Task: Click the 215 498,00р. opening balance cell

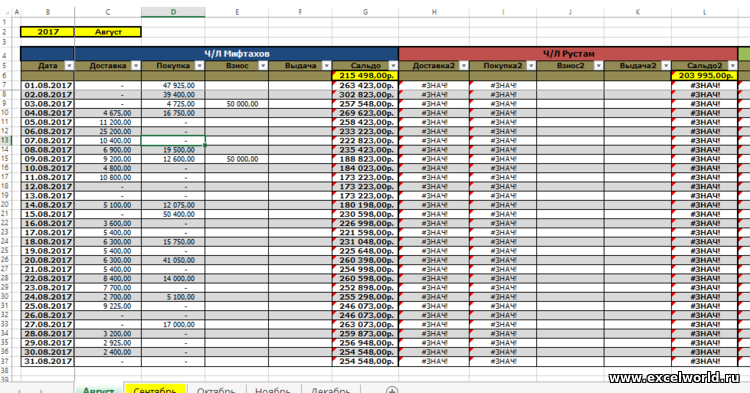Action: tap(365, 76)
